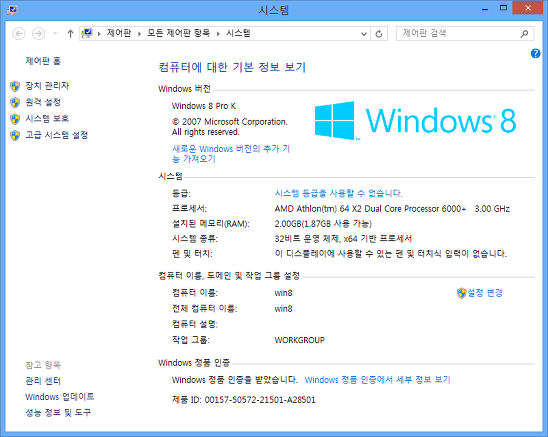
Task: Click the 2.00GB installed memory value
Action: point(323,224)
